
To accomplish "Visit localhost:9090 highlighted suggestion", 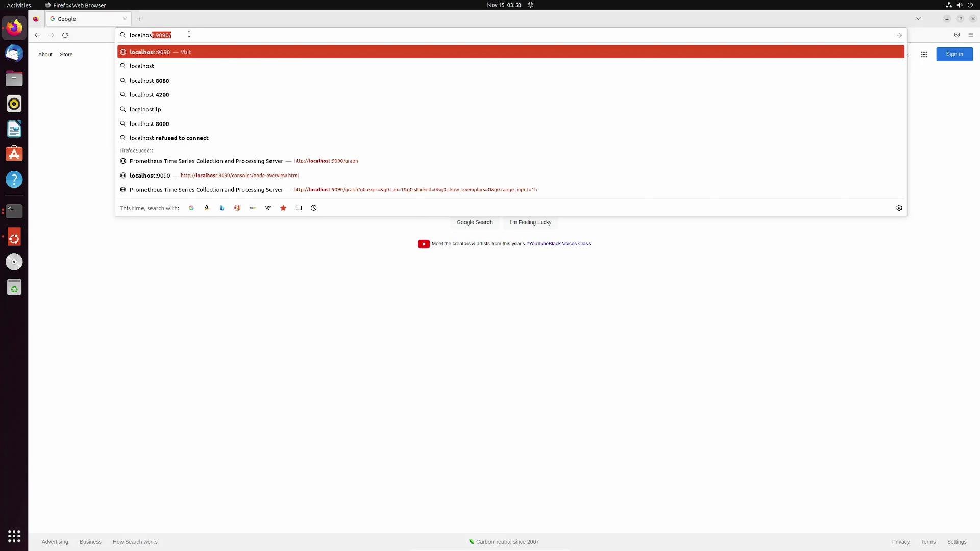I will 511,52.
